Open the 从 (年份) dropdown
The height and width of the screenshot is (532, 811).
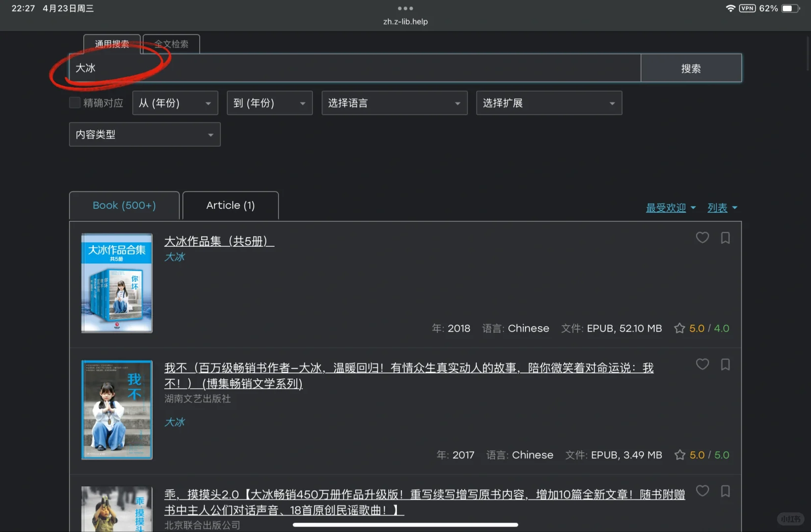[175, 103]
